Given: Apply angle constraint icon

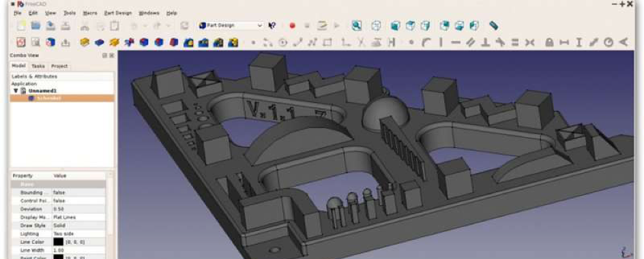Looking at the screenshot, I should [624, 42].
